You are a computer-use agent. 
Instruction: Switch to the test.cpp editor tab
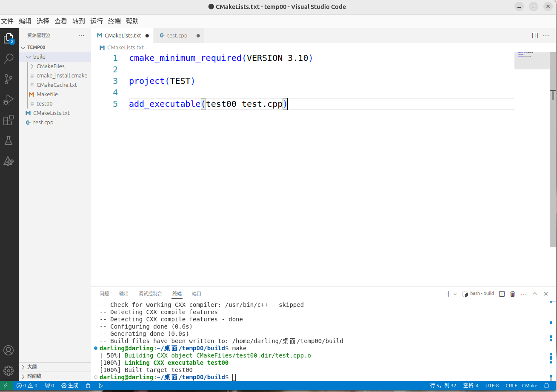[x=177, y=36]
